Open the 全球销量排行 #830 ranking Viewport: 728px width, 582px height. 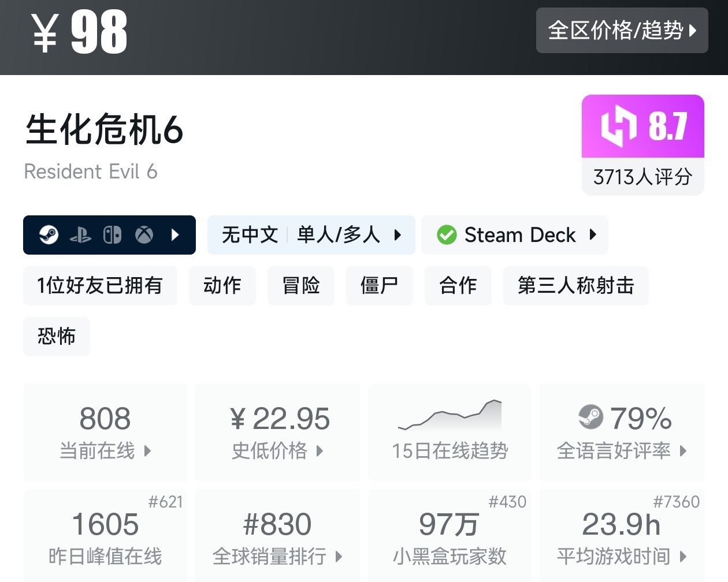pos(278,537)
